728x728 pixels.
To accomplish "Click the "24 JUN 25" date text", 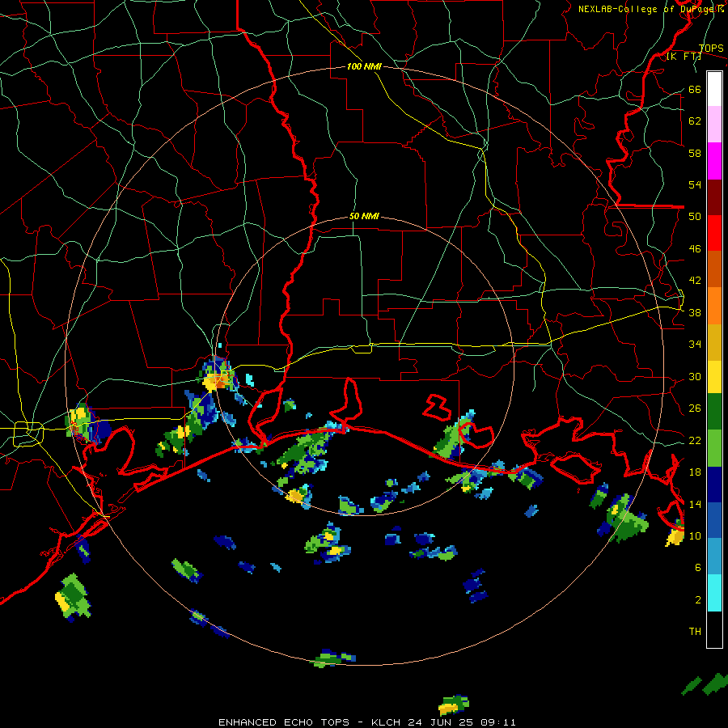I will 441,722.
